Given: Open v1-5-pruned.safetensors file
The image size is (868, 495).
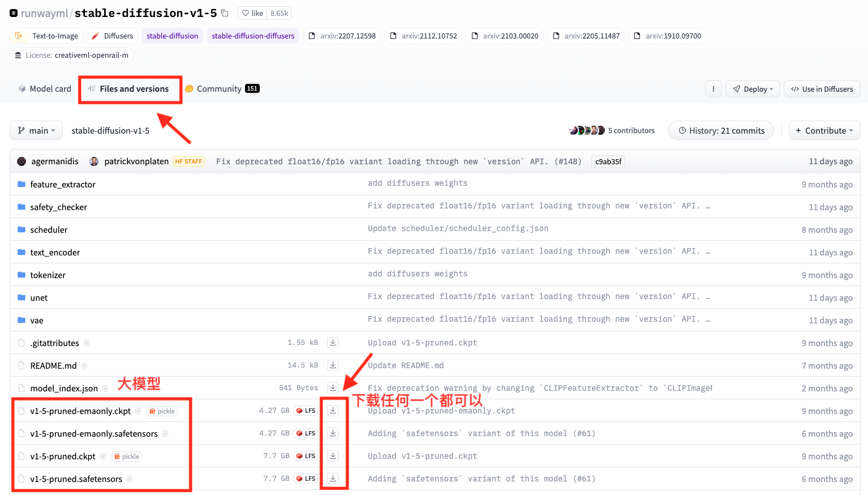Looking at the screenshot, I should [x=76, y=479].
